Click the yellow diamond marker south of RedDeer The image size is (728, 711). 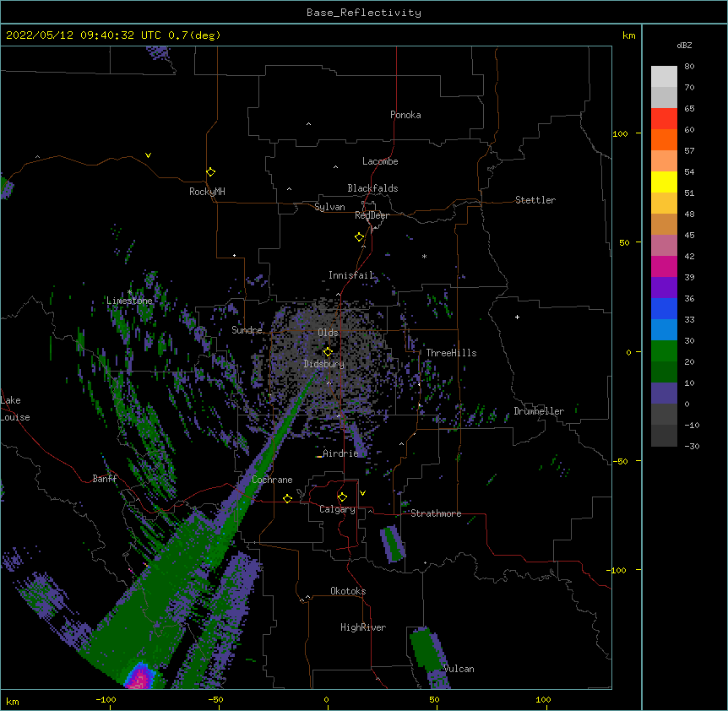(359, 237)
